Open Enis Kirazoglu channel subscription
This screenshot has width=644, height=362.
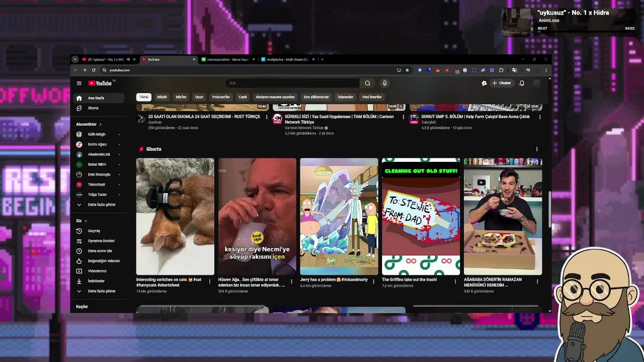tap(99, 174)
